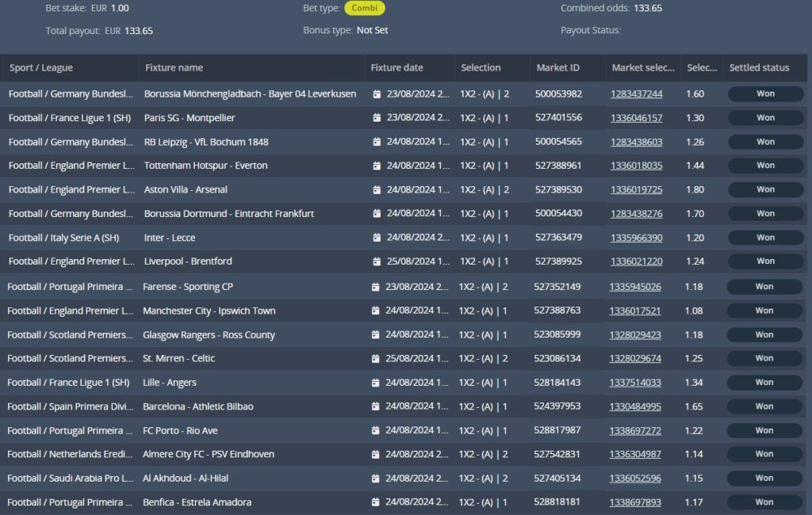812x515 pixels.
Task: Click the calendar icon in the Al Akhdoud - Al-Hilal row
Action: tap(375, 479)
